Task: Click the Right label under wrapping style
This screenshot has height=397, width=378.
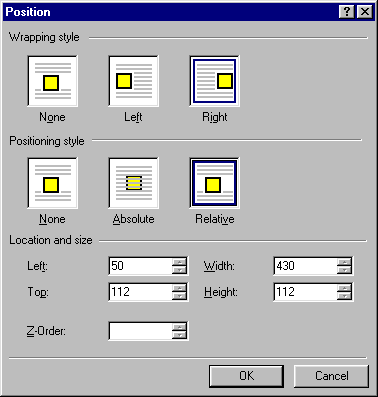Action: [215, 117]
